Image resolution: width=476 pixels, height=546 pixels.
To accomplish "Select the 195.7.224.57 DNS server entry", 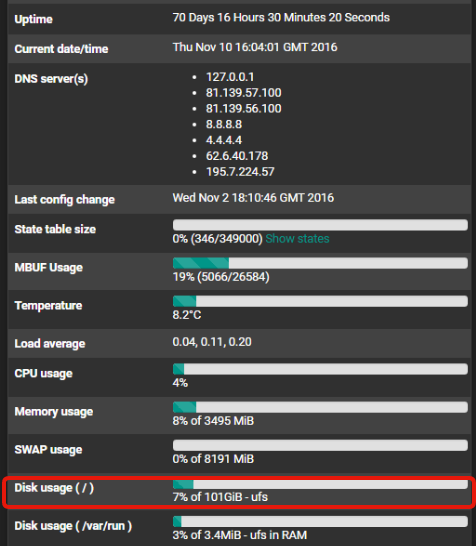I will 240,172.
